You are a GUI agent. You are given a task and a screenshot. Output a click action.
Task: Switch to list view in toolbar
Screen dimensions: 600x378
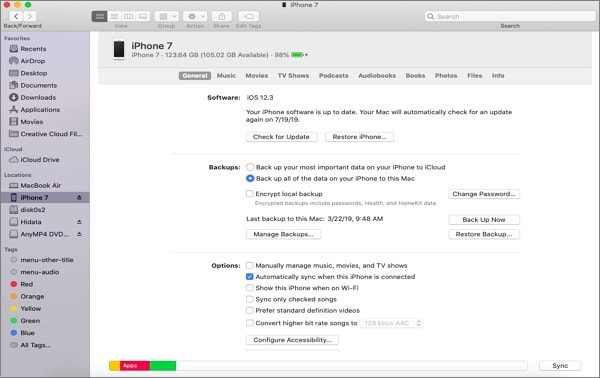point(114,16)
